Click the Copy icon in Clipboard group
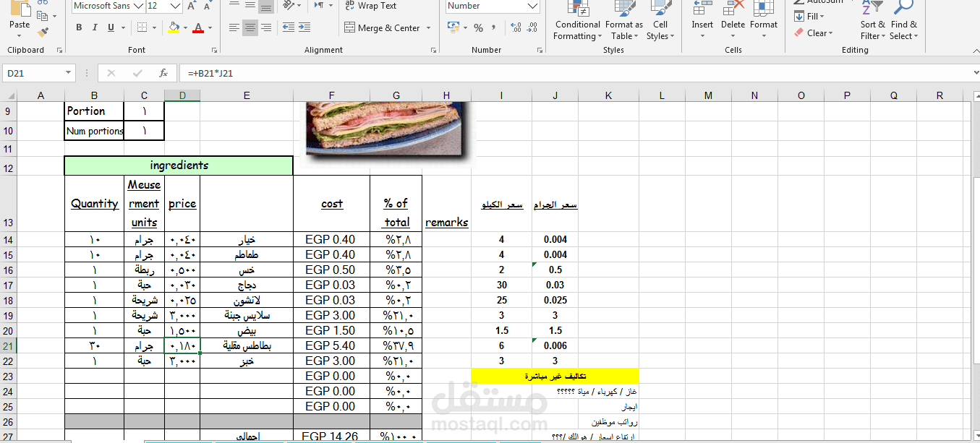This screenshot has height=443, width=980. [42, 16]
